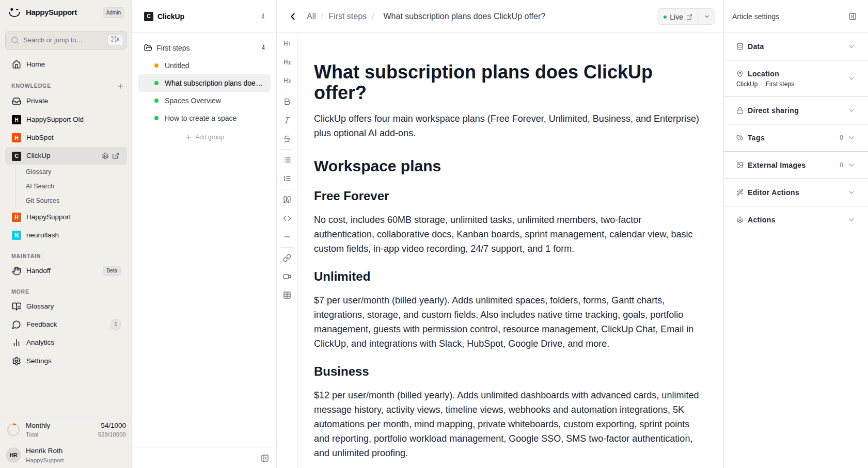Focus the Search or jump to field
868x468 pixels.
pyautogui.click(x=66, y=40)
